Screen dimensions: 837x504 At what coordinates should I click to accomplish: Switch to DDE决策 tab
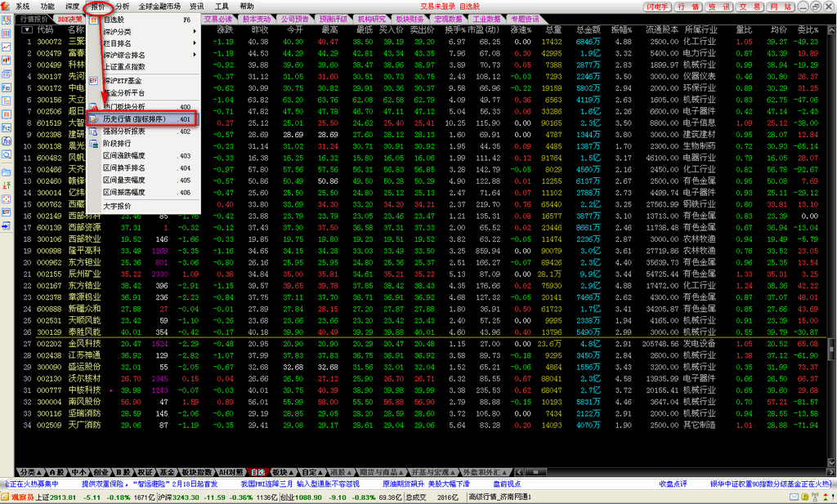70,20
